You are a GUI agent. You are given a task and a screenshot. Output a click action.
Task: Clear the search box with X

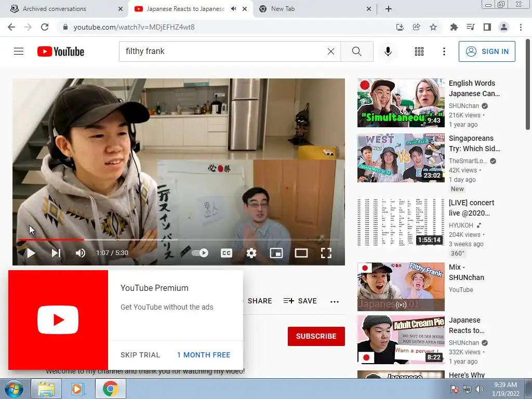point(331,51)
